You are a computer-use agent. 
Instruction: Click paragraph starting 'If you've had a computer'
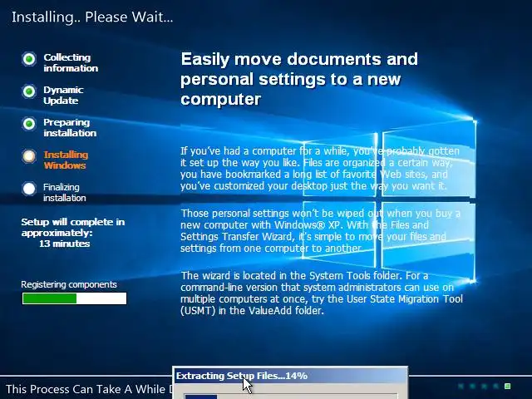pyautogui.click(x=320, y=168)
